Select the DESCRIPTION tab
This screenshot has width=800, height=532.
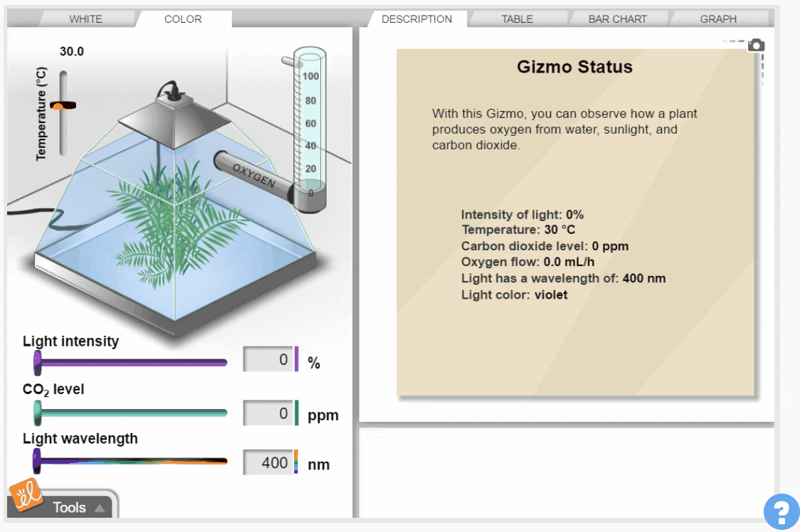[x=416, y=19]
